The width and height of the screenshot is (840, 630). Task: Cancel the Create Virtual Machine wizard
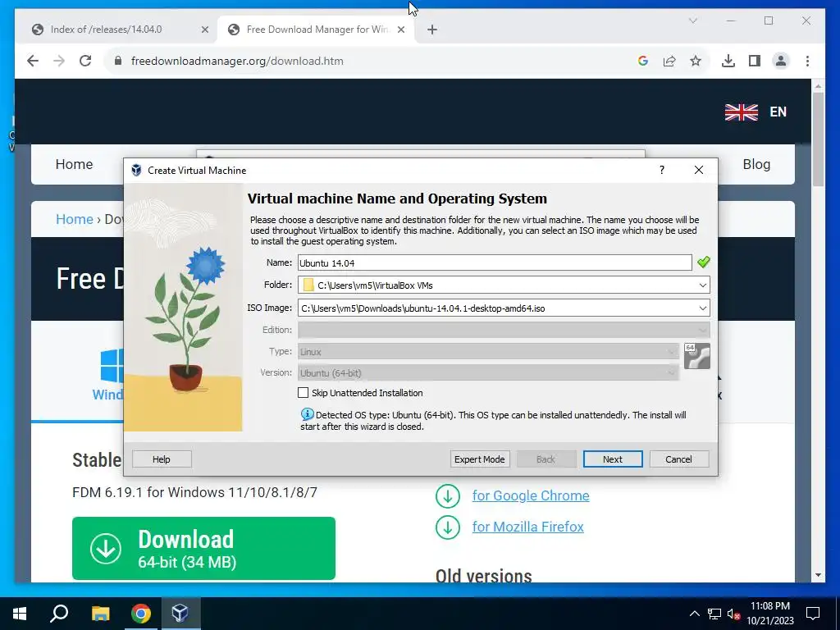click(678, 459)
